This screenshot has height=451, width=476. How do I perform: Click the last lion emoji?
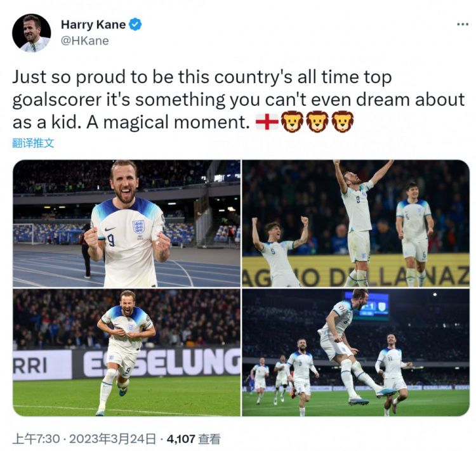coord(342,121)
